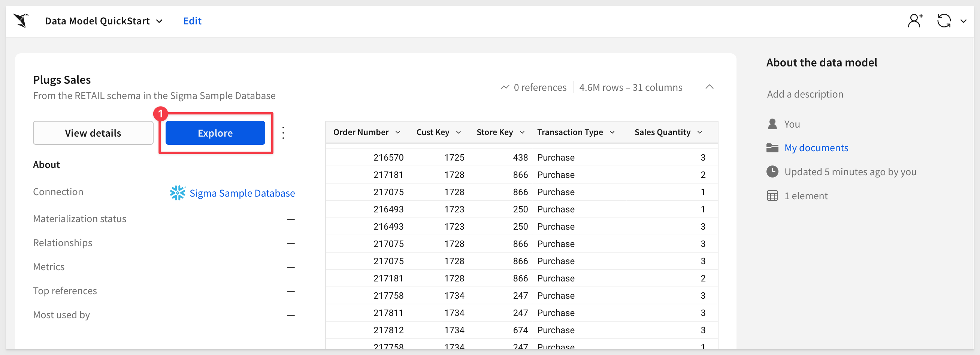980x355 pixels.
Task: Click the table element icon
Action: [x=772, y=196]
